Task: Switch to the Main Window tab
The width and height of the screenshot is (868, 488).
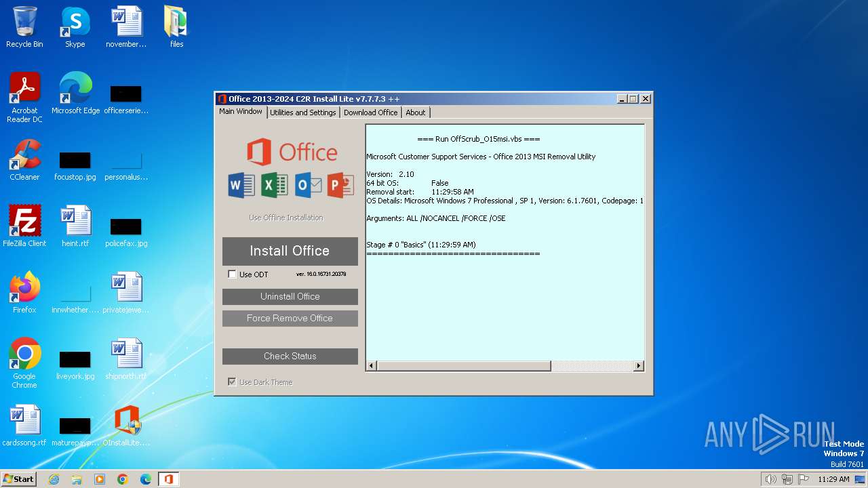Action: click(x=241, y=112)
